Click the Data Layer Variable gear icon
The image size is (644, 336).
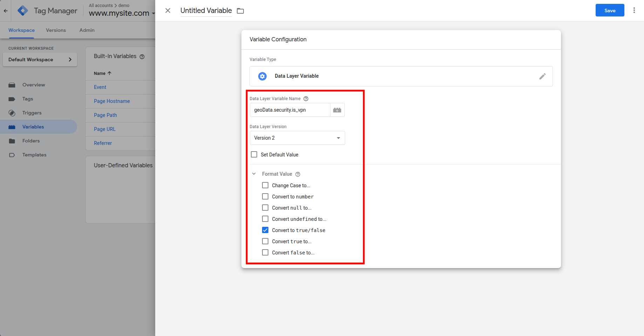[x=262, y=76]
